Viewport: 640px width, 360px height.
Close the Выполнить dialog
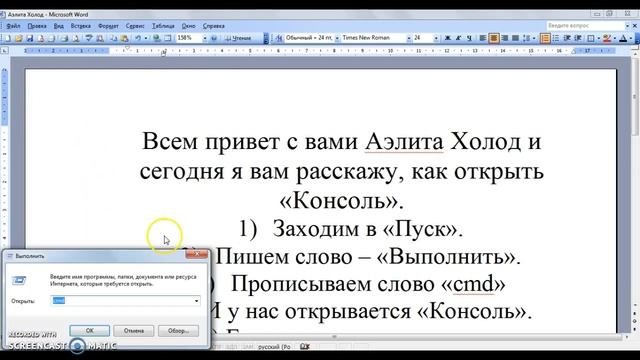click(x=197, y=254)
